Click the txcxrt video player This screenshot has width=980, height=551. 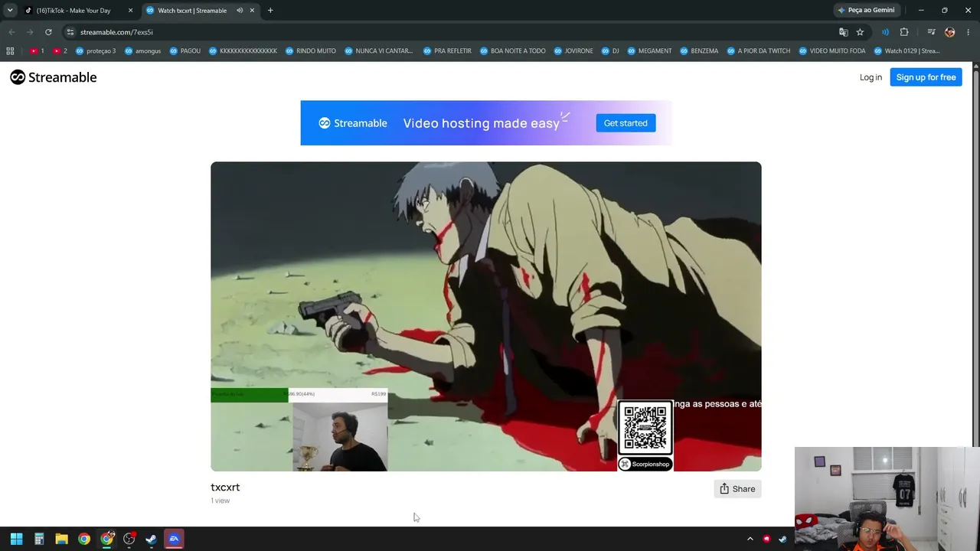(486, 316)
